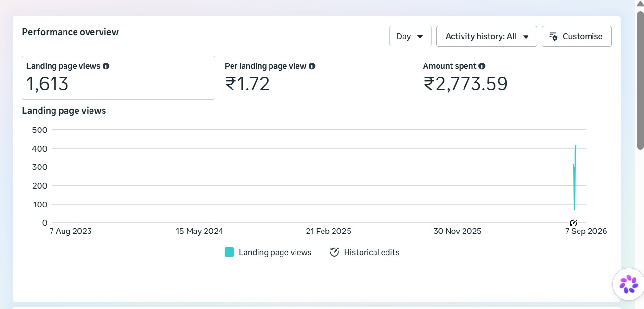Select the Per landing page view metric

coord(270,77)
